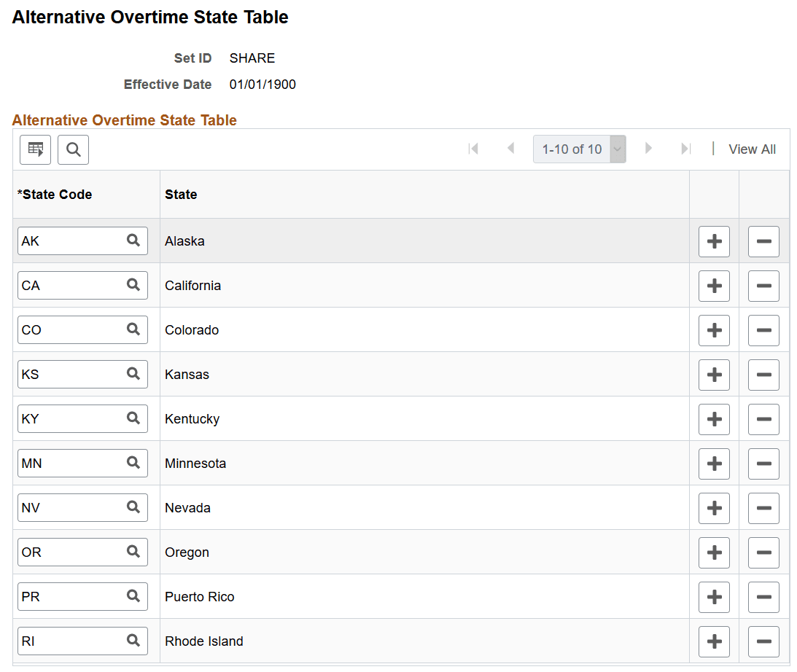Open the lookup for Rhode Island's state code

pos(133,641)
